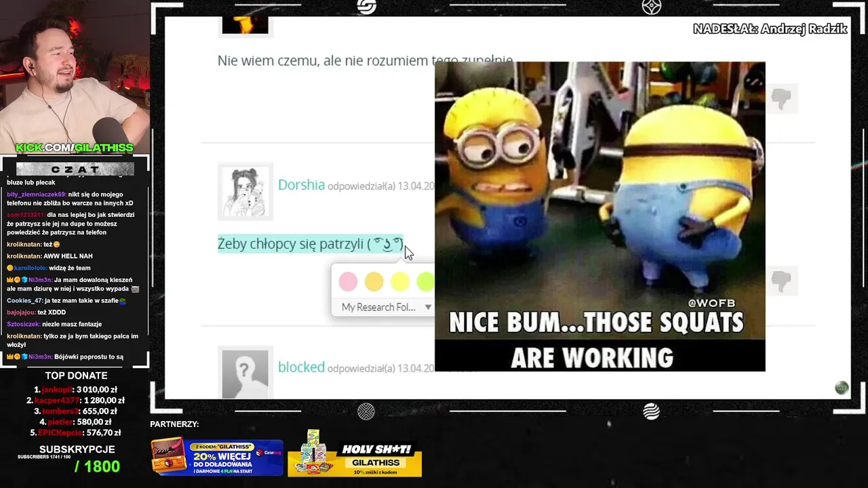
Task: Click Dorshia's sketch avatar picture
Action: pyautogui.click(x=245, y=192)
